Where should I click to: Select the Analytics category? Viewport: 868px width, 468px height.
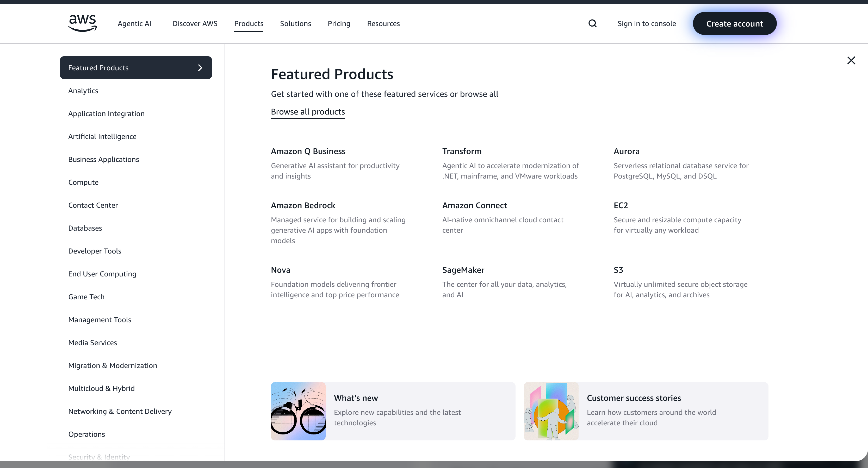[83, 91]
